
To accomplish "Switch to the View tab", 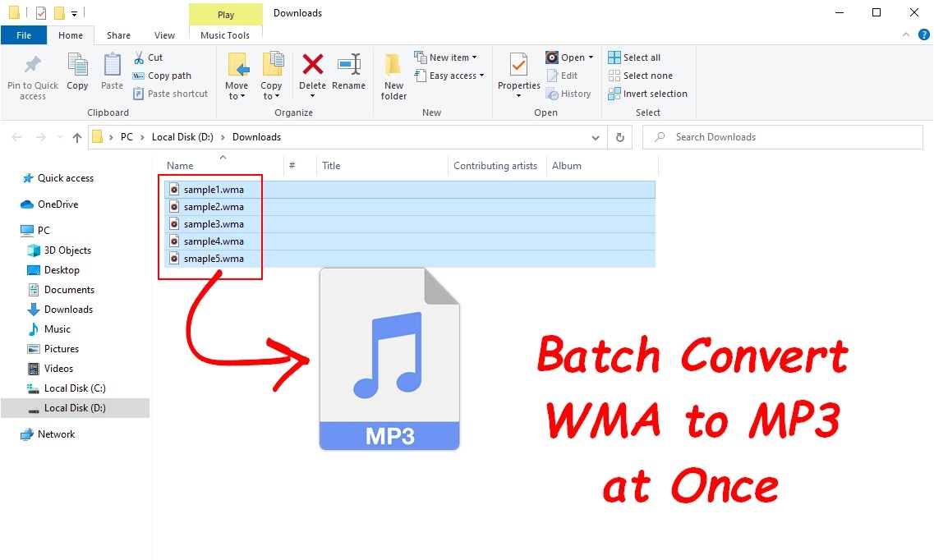I will [164, 35].
